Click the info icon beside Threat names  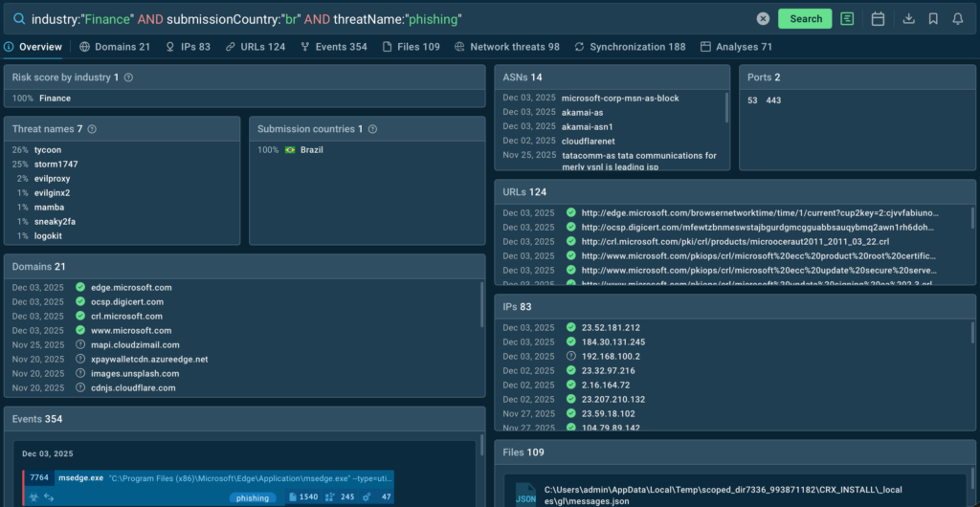93,129
